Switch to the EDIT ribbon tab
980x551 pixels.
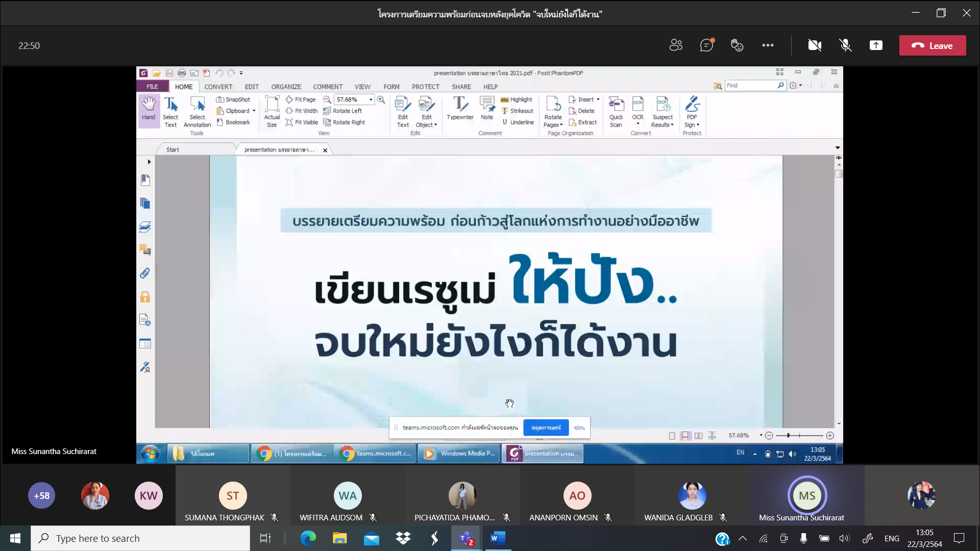252,87
